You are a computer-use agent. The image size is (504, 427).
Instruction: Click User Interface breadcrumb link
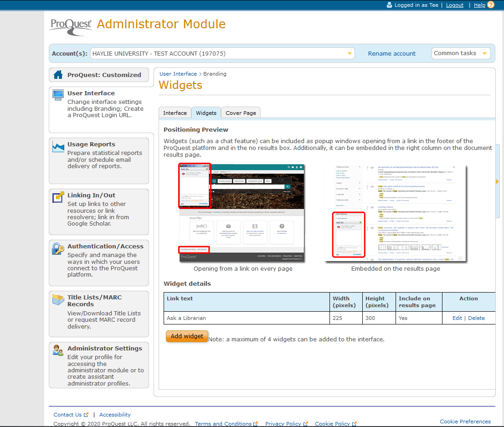178,74
